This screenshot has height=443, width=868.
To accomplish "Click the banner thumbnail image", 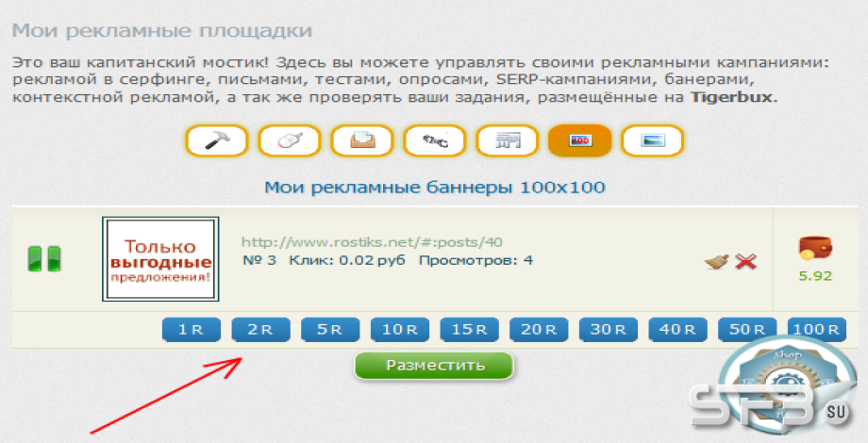I will 160,259.
